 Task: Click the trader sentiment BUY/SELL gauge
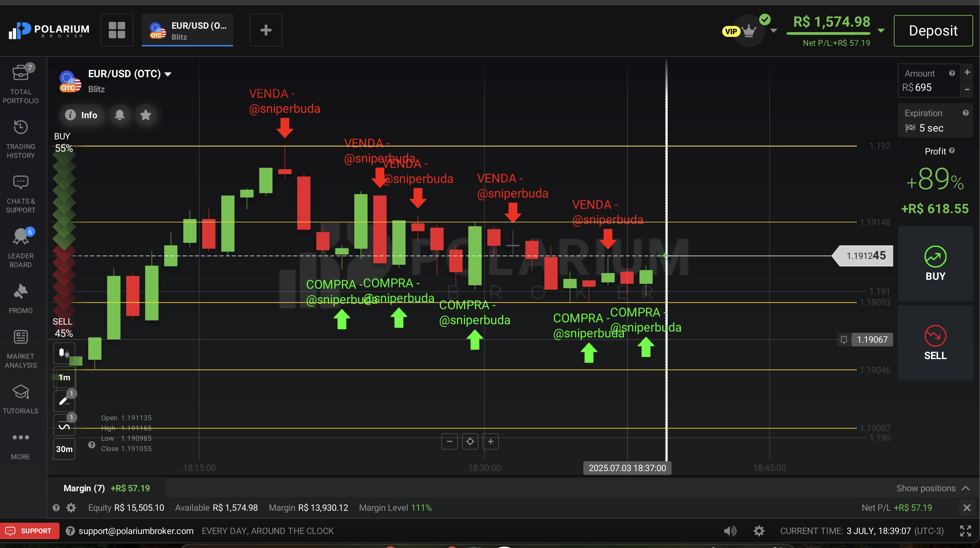pyautogui.click(x=64, y=235)
